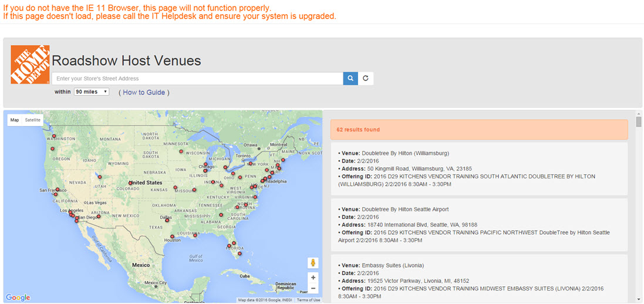The width and height of the screenshot is (644, 304).
Task: Click the map marker in Maine
Action: (283, 160)
